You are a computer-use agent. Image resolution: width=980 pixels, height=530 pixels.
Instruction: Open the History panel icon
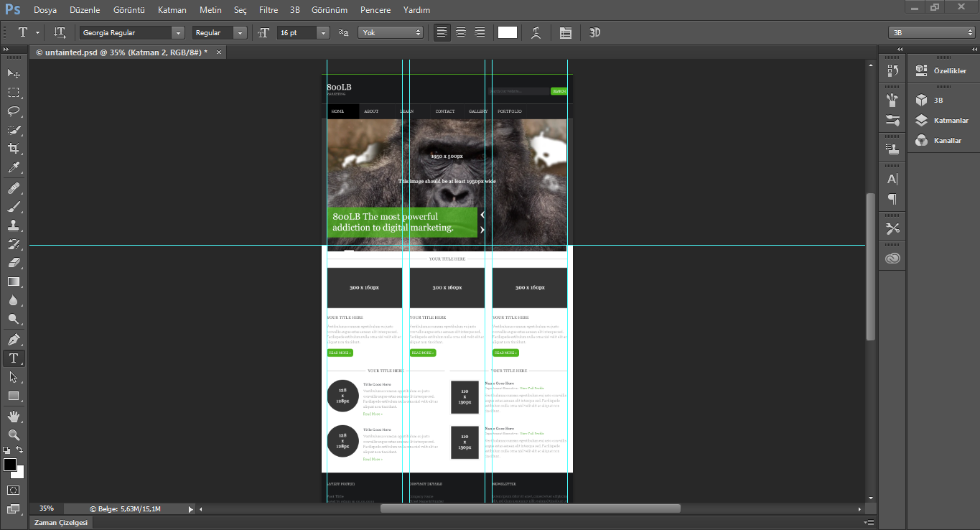[x=892, y=70]
